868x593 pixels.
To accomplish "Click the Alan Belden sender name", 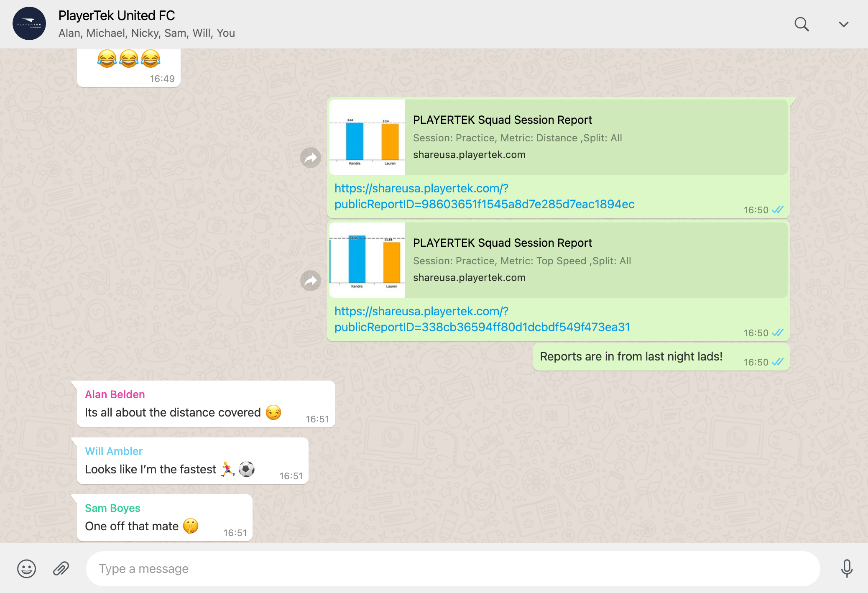I will click(x=115, y=394).
